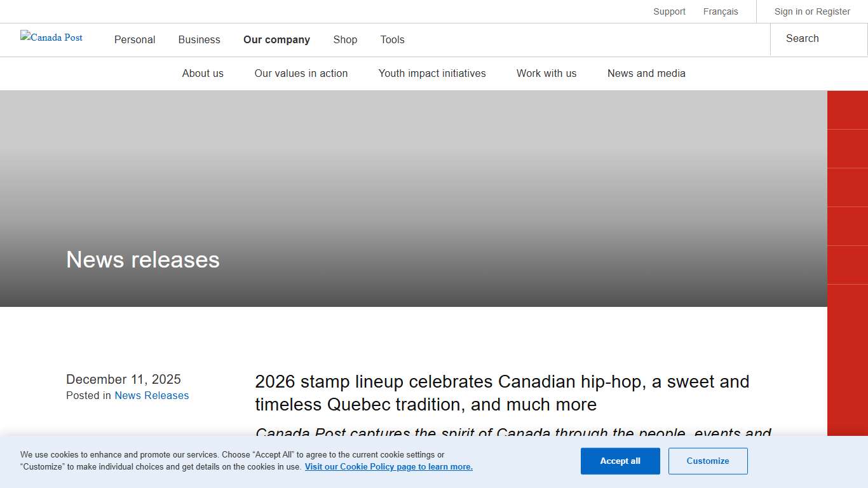This screenshot has height=488, width=868.
Task: Open the About us tab
Action: tap(203, 73)
